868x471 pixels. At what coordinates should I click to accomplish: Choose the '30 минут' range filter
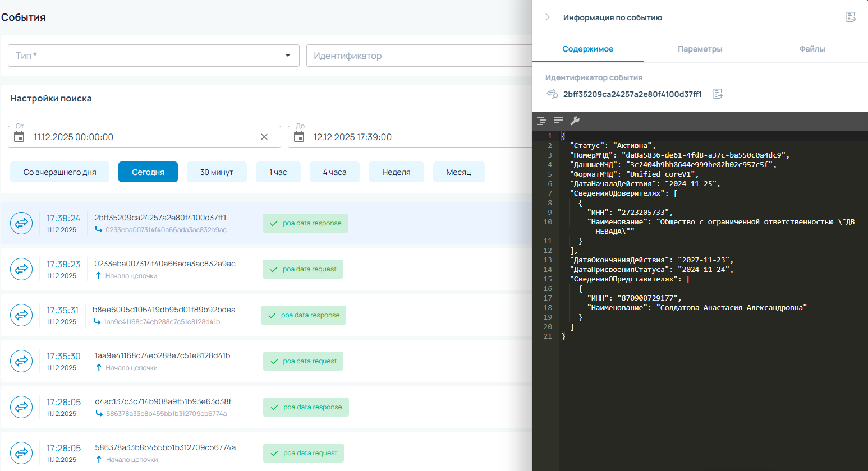coord(217,172)
